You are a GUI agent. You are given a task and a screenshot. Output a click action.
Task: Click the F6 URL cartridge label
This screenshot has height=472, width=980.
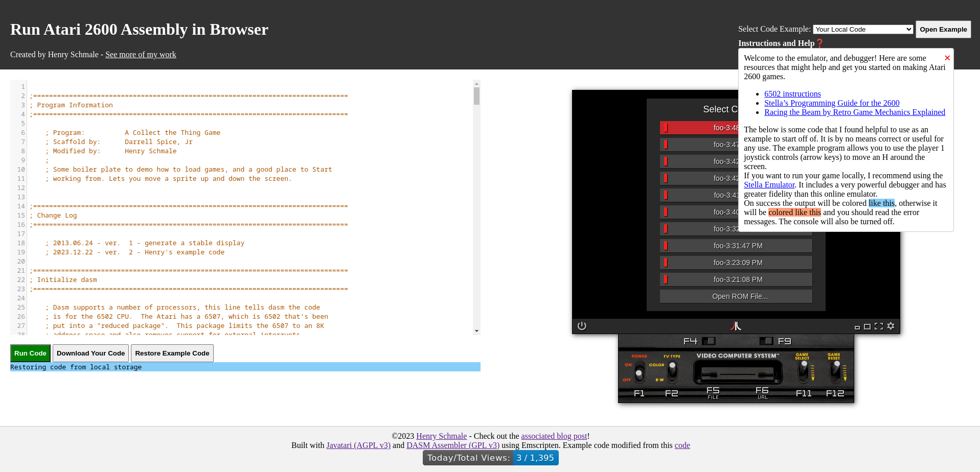coord(762,392)
